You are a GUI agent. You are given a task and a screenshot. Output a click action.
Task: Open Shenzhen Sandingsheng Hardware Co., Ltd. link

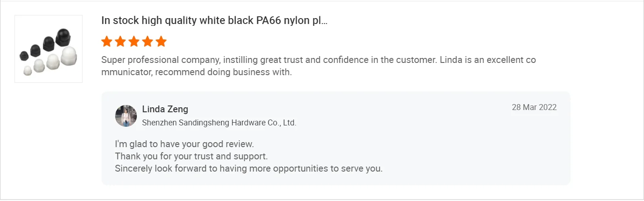(219, 123)
